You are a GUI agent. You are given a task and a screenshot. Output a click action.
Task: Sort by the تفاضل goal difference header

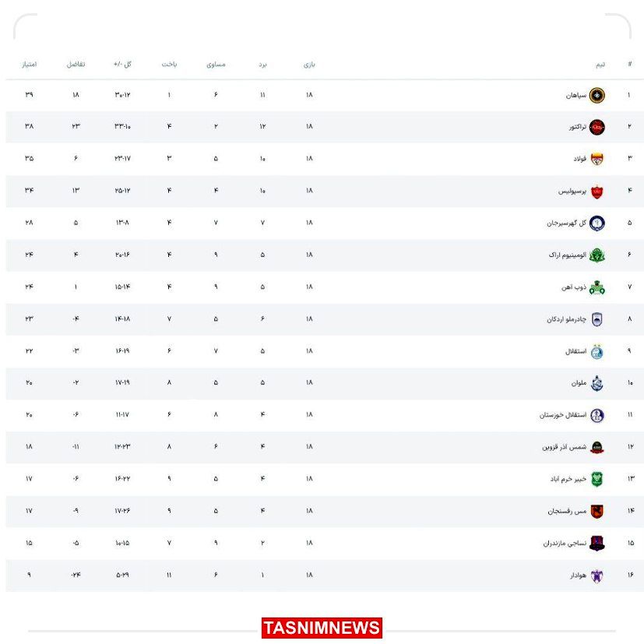(76, 64)
